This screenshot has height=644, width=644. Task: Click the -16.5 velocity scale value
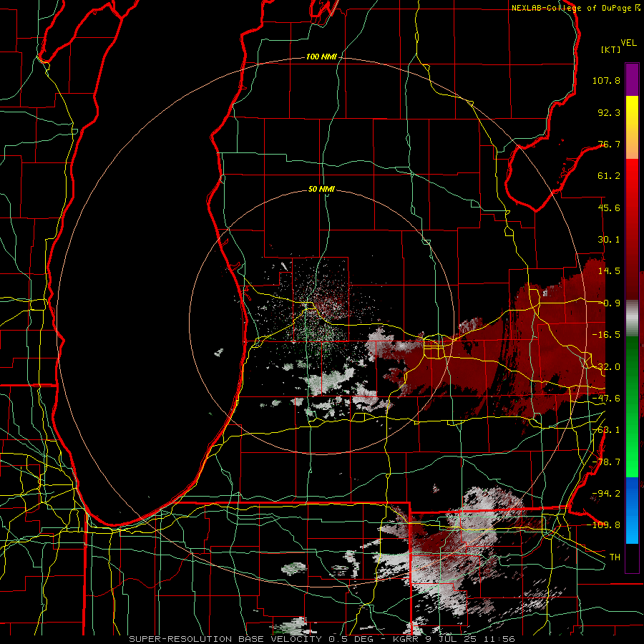point(606,335)
